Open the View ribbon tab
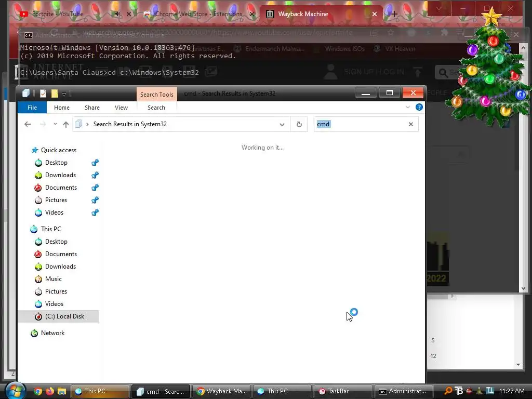The width and height of the screenshot is (532, 399). tap(121, 108)
